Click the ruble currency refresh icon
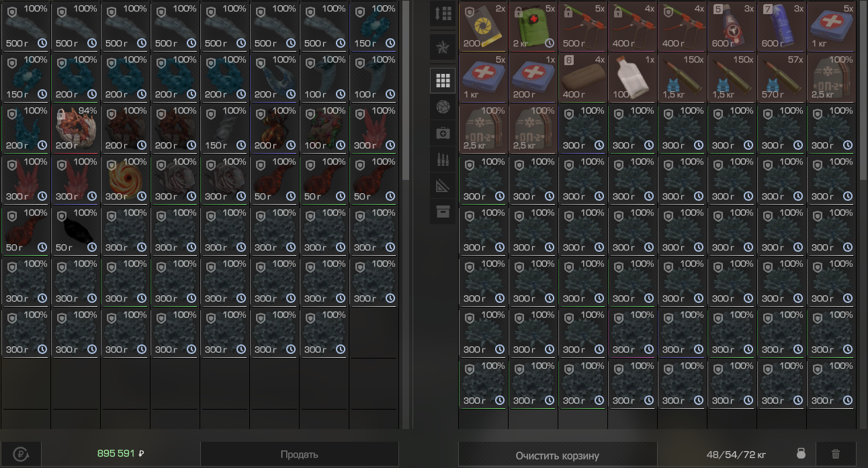The width and height of the screenshot is (868, 468). click(20, 454)
